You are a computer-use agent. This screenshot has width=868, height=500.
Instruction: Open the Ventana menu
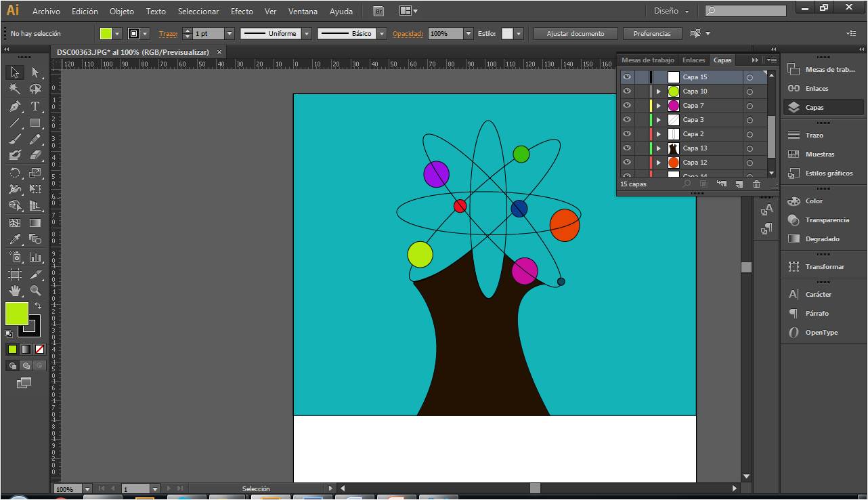303,12
